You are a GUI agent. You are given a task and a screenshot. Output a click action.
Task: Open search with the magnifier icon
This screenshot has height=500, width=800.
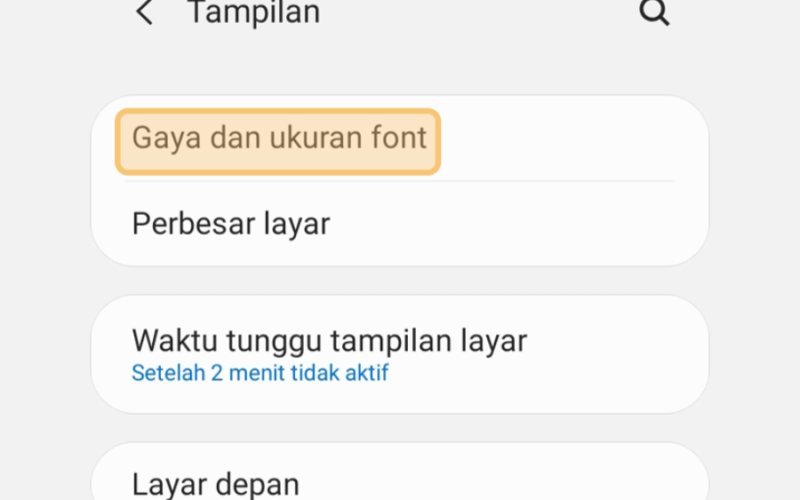pos(654,12)
